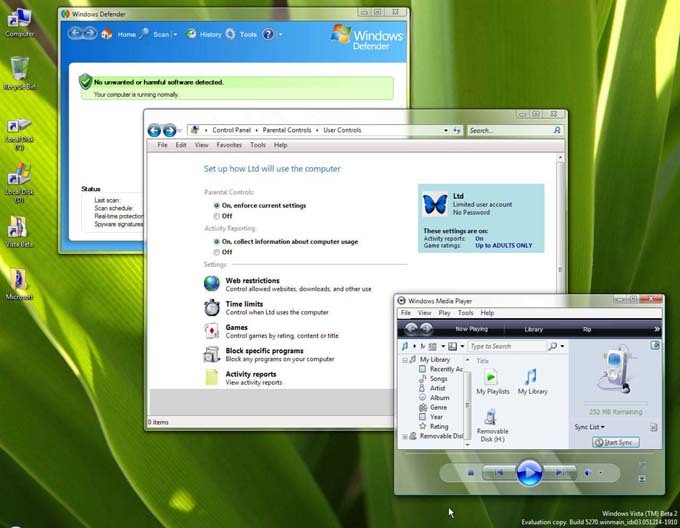
Task: Click the Play button in Media Player
Action: 529,473
